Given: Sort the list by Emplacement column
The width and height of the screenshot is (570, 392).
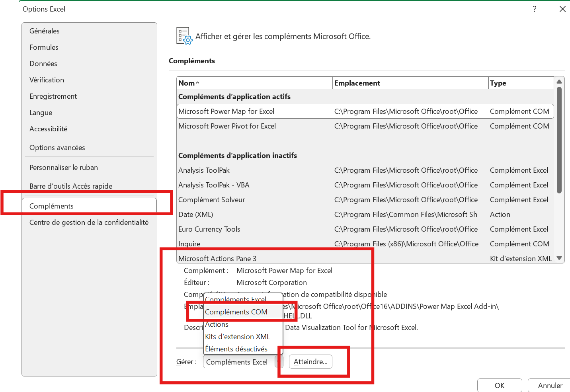Looking at the screenshot, I should 410,83.
